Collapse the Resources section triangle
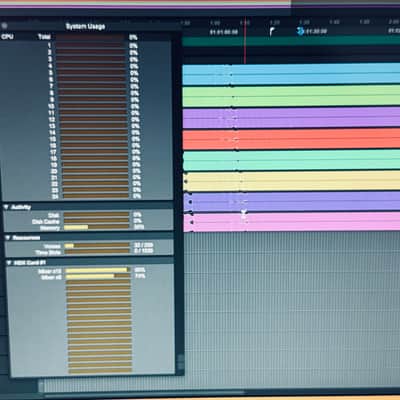 pos(8,237)
